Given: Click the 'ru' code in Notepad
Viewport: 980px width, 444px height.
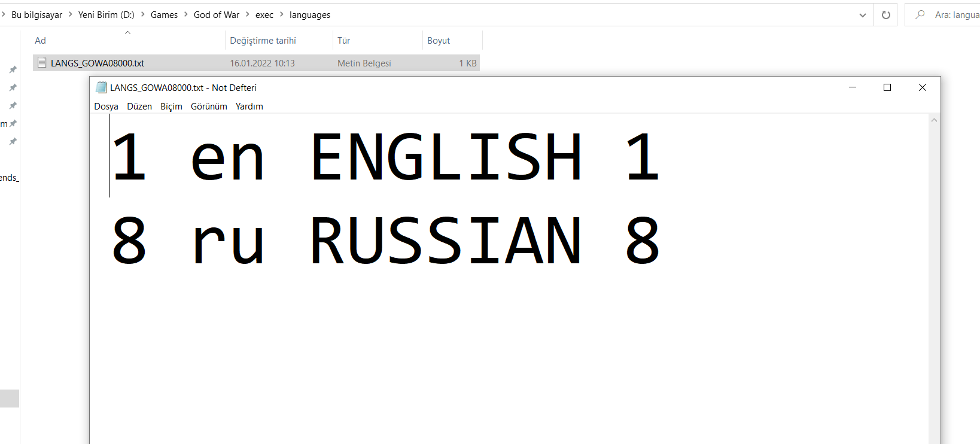Looking at the screenshot, I should point(227,244).
